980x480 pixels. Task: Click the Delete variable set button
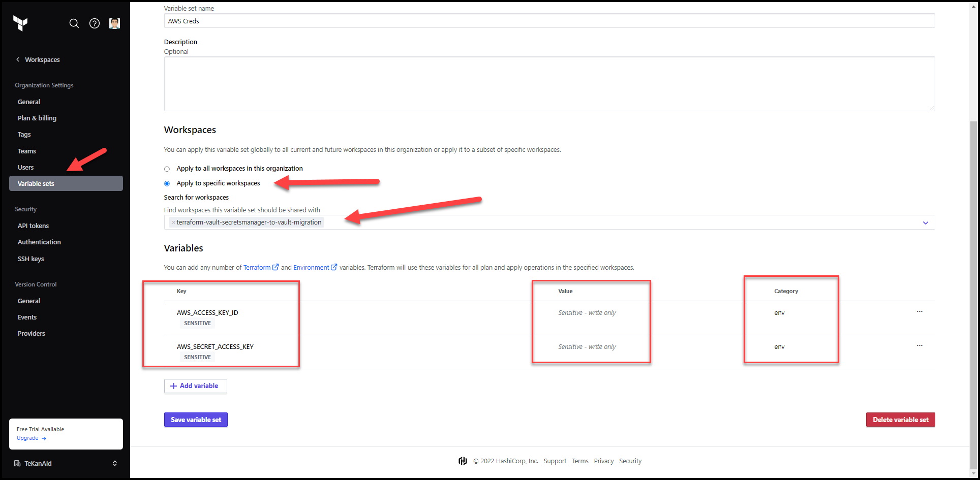[x=900, y=420]
